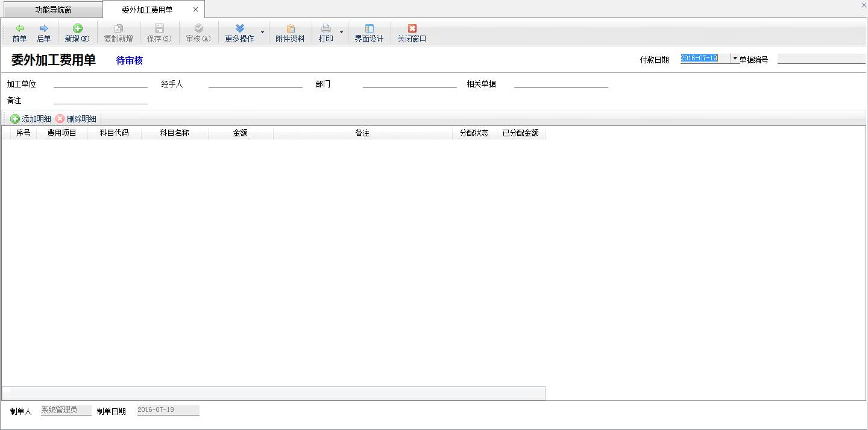Open 界面设计 interface design

(x=369, y=33)
